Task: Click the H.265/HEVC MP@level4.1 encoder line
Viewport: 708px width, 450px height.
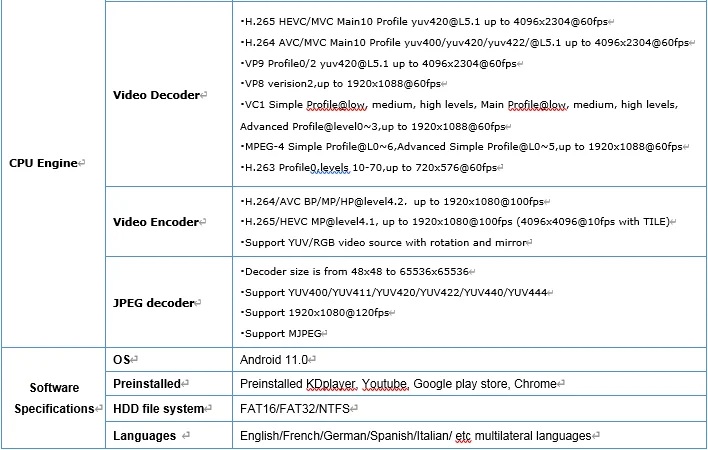Action: tap(455, 222)
